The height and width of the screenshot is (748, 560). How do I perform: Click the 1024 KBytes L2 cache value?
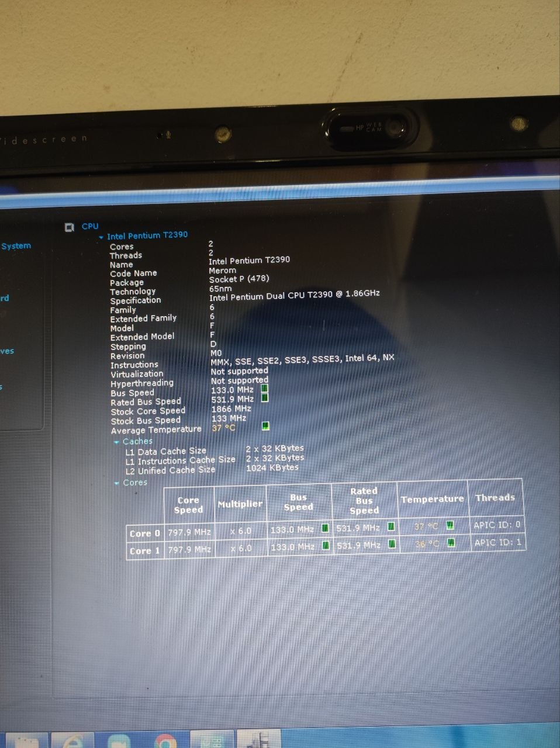[272, 467]
